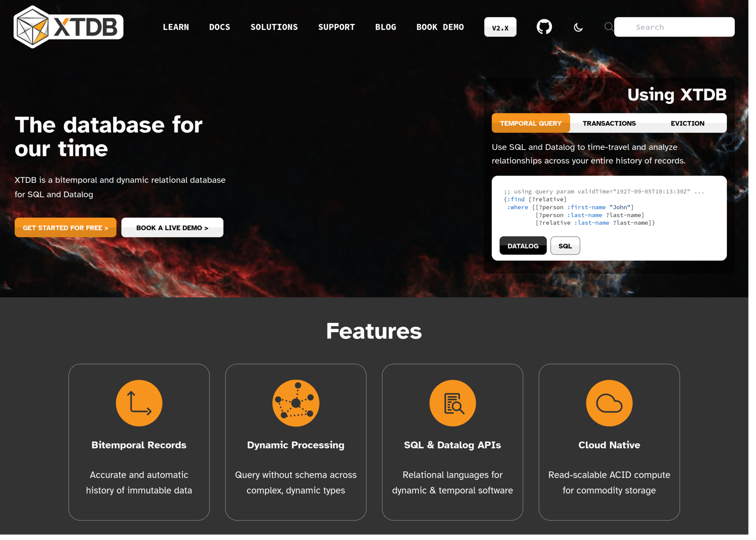Open the Docs menu

pyautogui.click(x=220, y=27)
